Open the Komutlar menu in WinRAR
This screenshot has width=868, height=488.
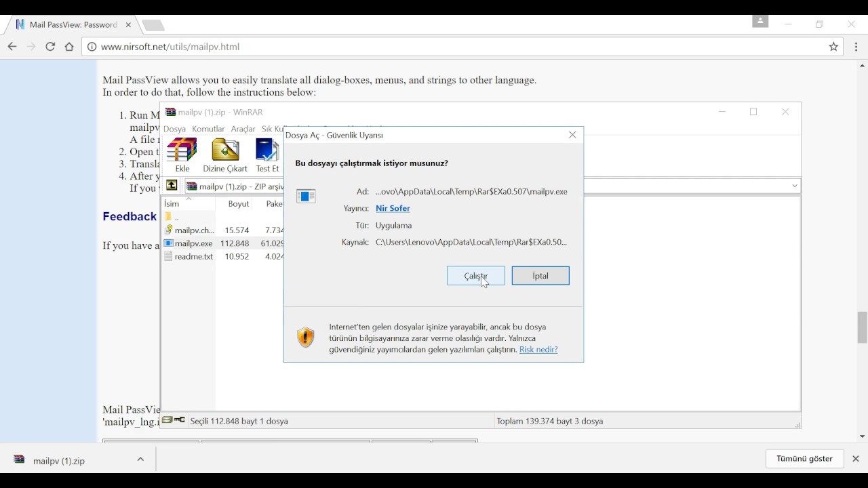click(208, 129)
